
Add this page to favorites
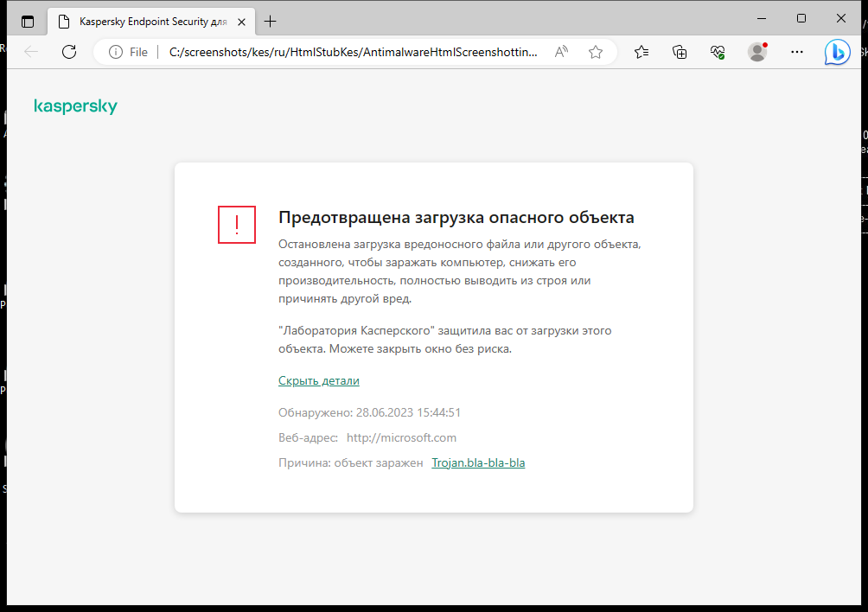pyautogui.click(x=595, y=52)
